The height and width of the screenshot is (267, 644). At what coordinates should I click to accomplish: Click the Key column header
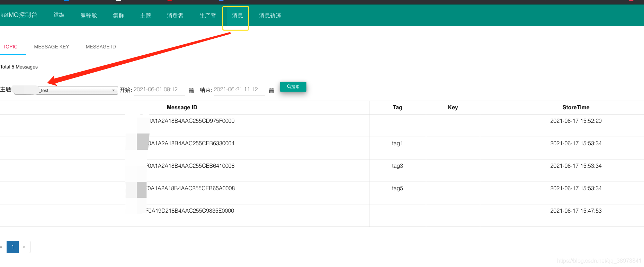click(x=453, y=108)
